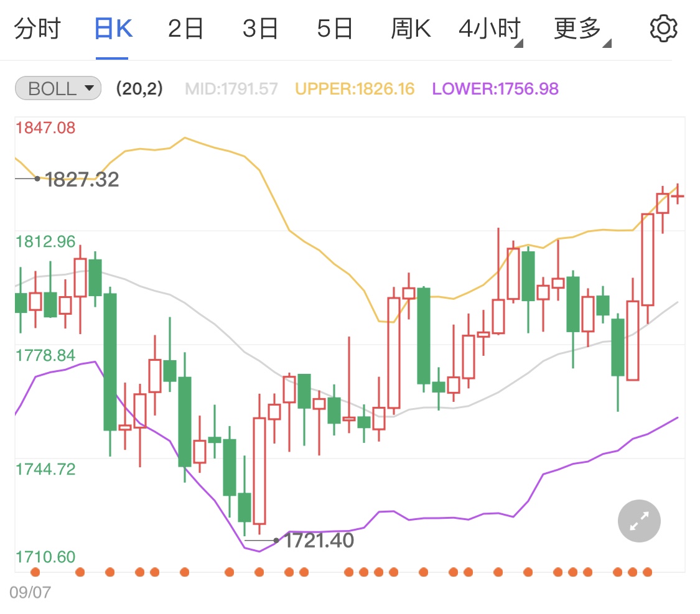700x614 pixels.
Task: Click the 1827.32 high price marker
Action: pos(82,179)
